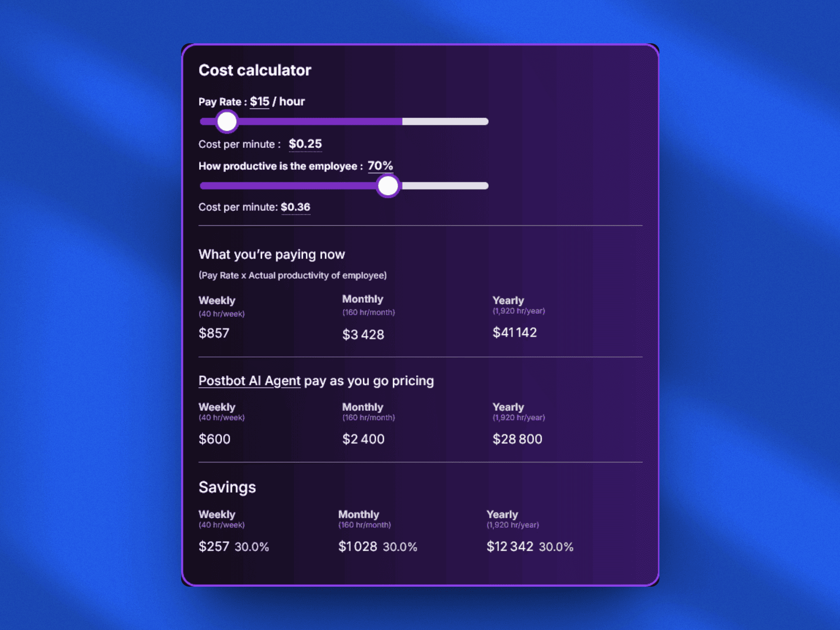Open the Postbot AI Agent link
This screenshot has width=840, height=630.
249,381
